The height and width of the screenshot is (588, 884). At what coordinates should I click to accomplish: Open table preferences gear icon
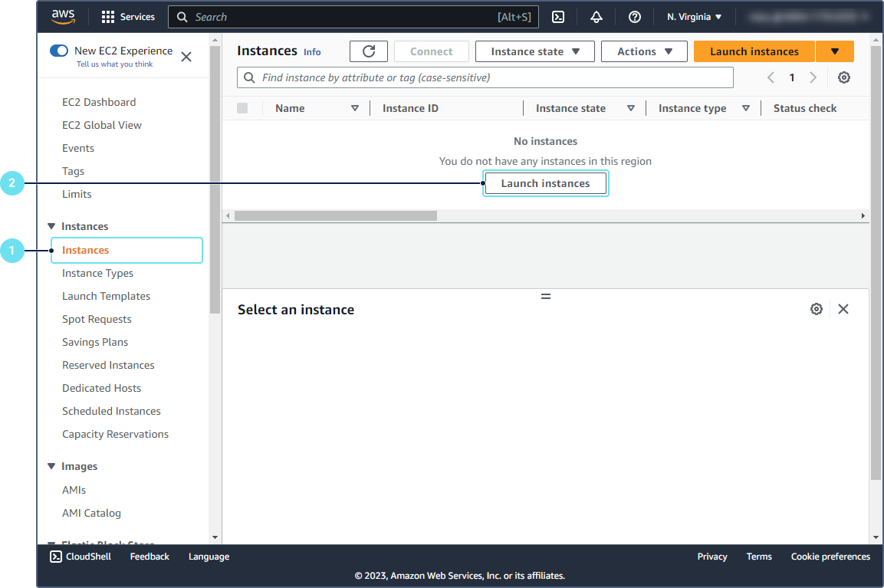(x=844, y=77)
